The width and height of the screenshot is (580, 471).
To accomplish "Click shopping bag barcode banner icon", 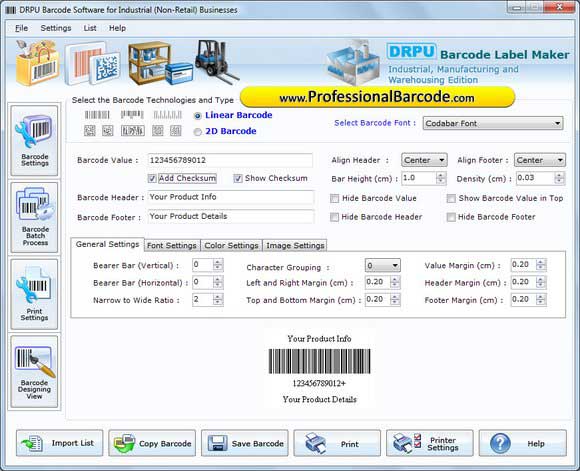I will [x=37, y=63].
